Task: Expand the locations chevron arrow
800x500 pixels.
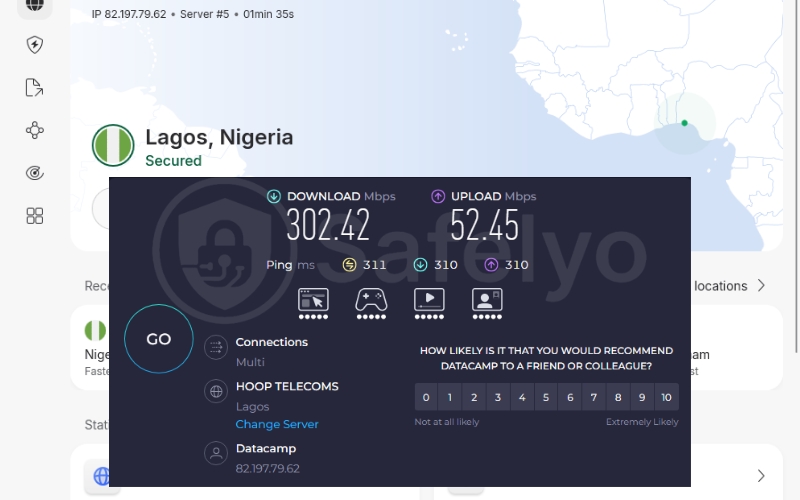Action: click(x=761, y=286)
